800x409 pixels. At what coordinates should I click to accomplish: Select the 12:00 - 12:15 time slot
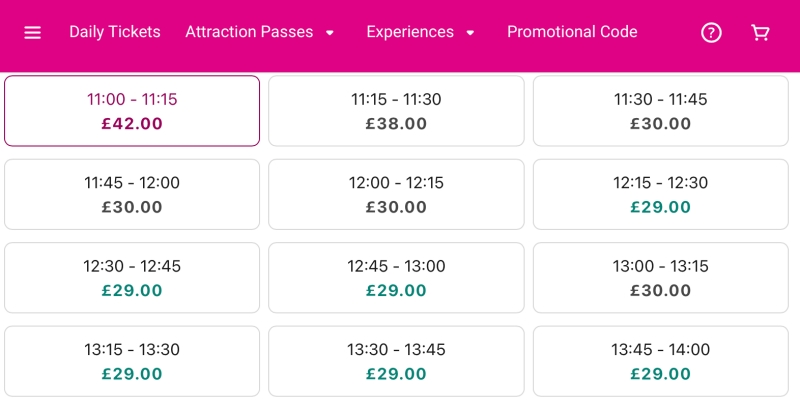396,194
